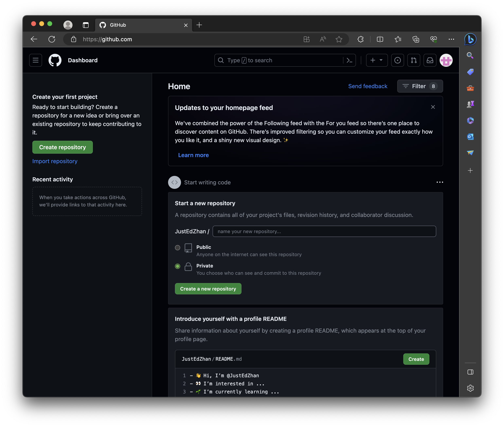Select the Private repository radio option
This screenshot has width=504, height=427.
[x=178, y=266]
